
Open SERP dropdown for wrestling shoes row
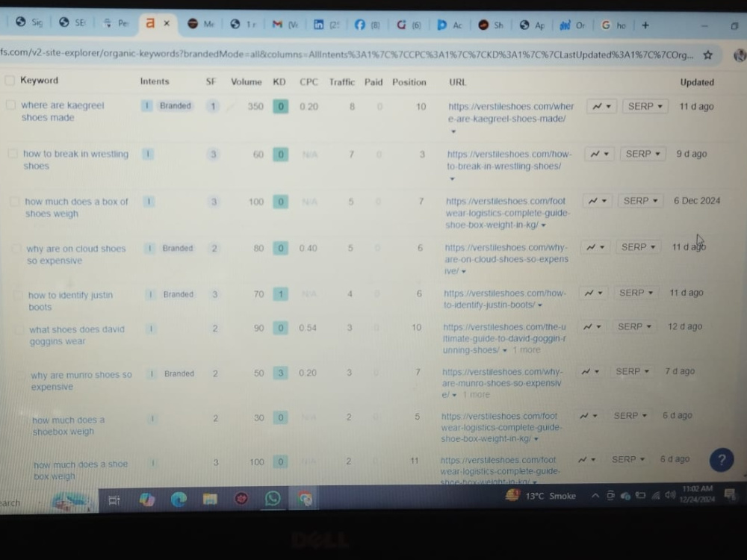[642, 154]
